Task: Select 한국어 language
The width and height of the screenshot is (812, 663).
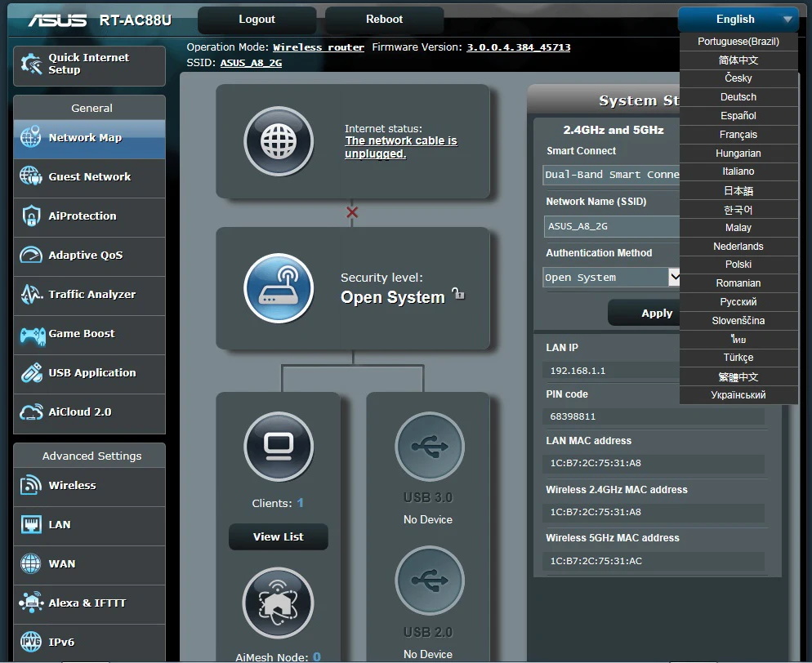Action: coord(738,209)
